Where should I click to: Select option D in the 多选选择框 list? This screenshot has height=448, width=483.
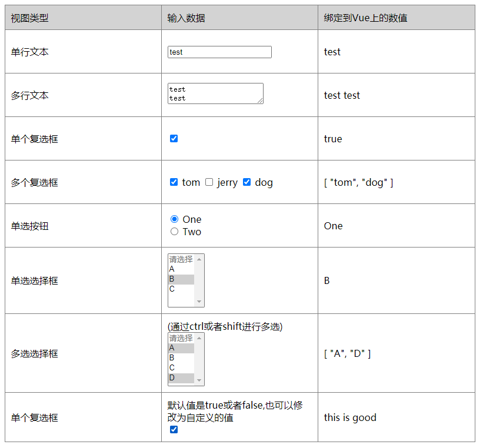(x=181, y=377)
